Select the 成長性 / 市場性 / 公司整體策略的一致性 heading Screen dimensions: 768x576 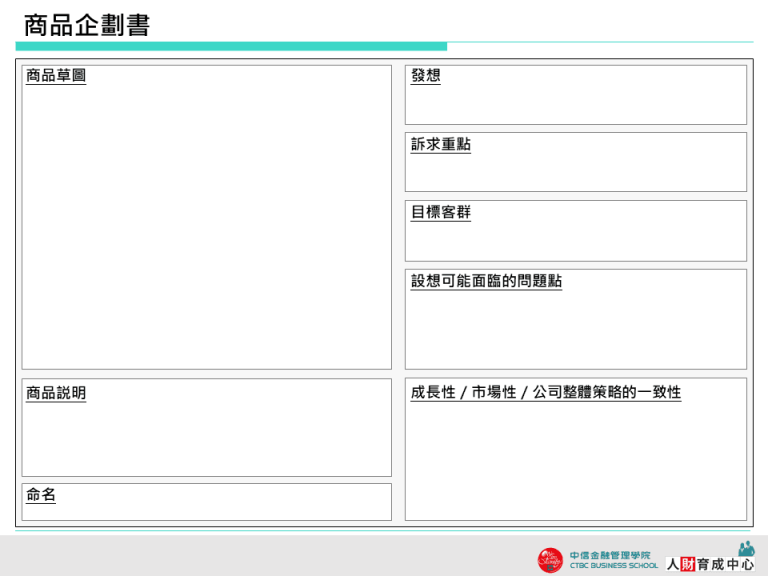(545, 392)
